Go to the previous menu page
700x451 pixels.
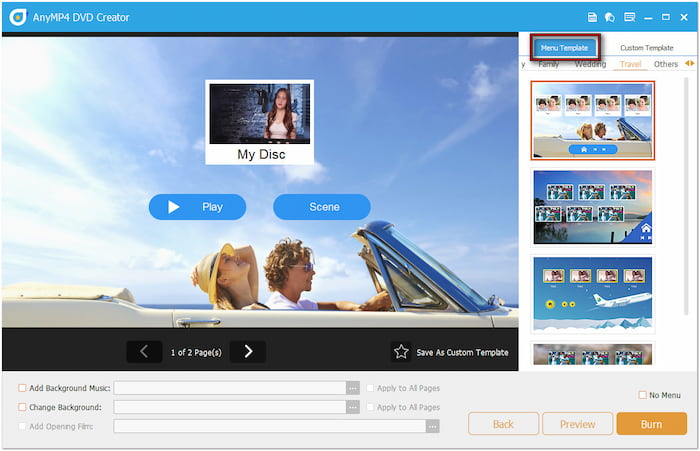144,351
